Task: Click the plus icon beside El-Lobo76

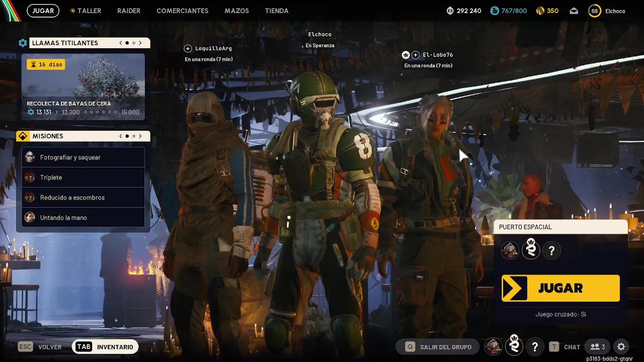Action: (x=416, y=55)
